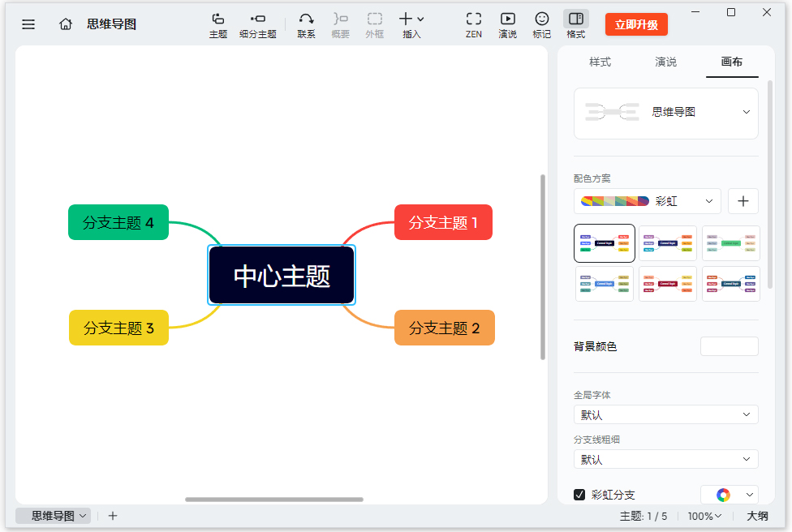Open the 全局字体 font dropdown
The width and height of the screenshot is (792, 532).
pyautogui.click(x=665, y=414)
